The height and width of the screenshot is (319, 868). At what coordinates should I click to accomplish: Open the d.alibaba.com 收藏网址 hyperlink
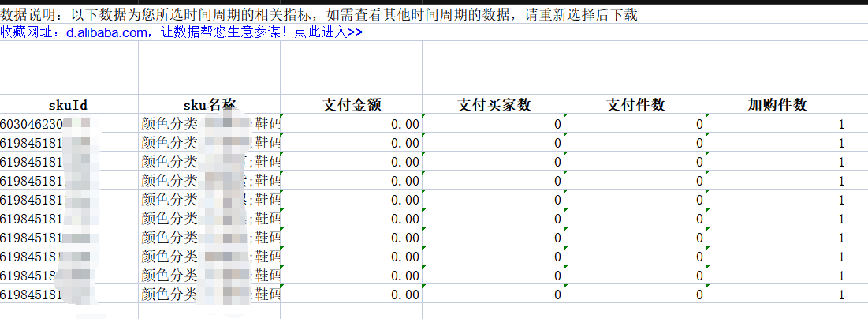coord(181,32)
